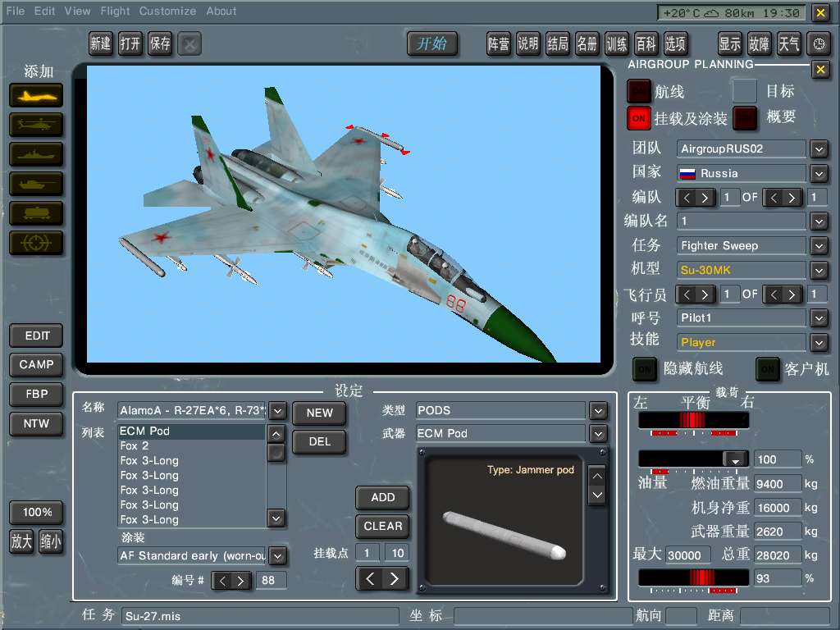Screen dimensions: 840x630
Task: Select the add tank icon
Action: 36,185
